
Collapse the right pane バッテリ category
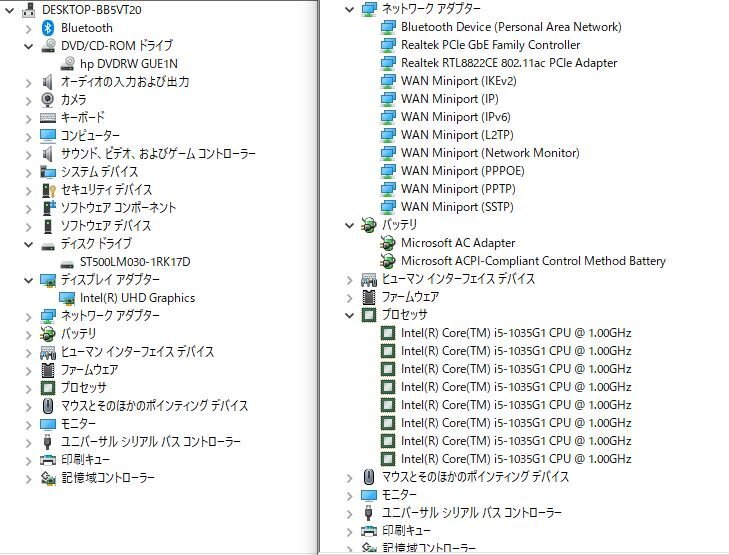[x=350, y=225]
